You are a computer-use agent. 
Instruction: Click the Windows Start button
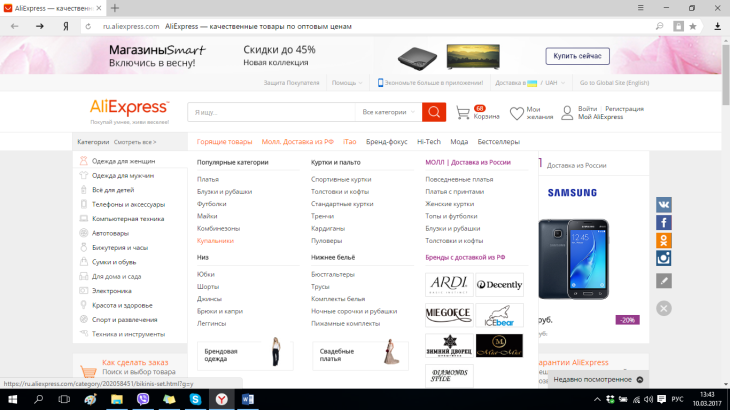13,399
